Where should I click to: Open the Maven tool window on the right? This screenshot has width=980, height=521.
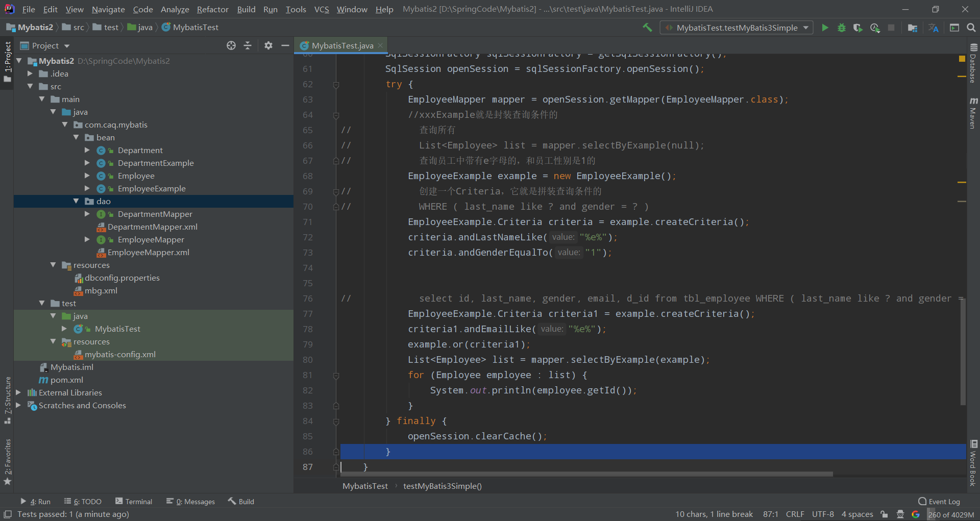click(x=973, y=113)
